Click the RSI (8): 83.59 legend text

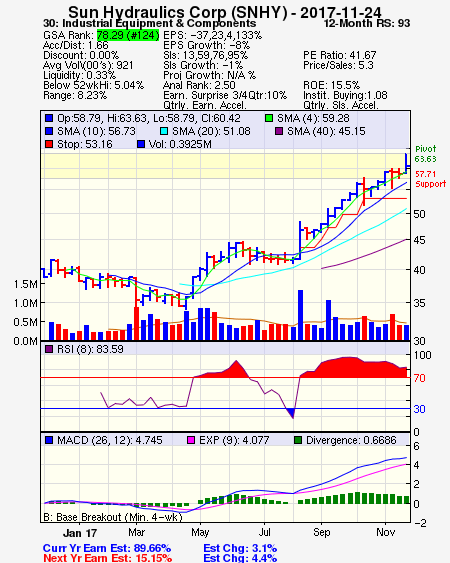(x=90, y=349)
